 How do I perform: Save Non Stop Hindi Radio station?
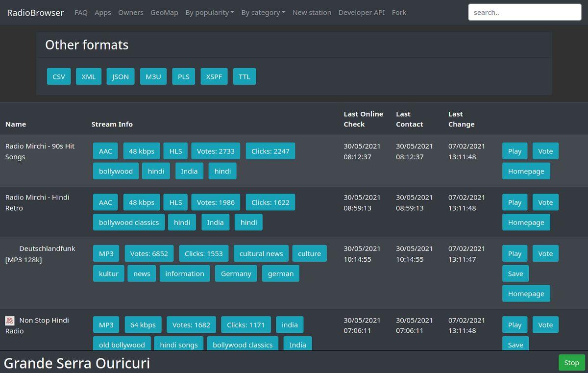coord(515,344)
